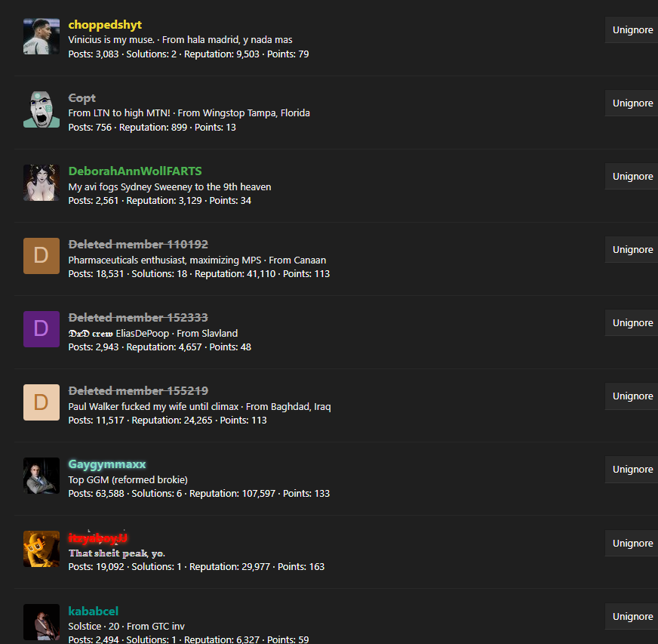Click 'Posts: 756' stat line of Copt
The height and width of the screenshot is (644, 658).
(152, 127)
